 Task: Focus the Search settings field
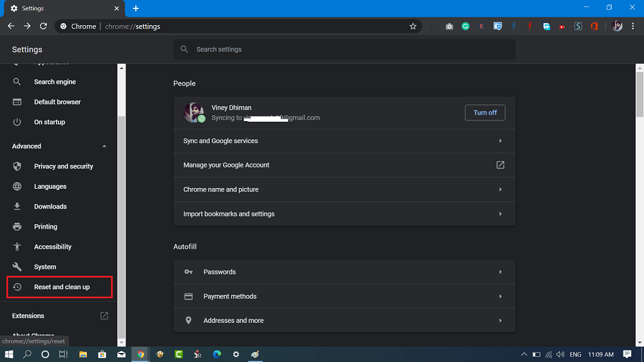point(344,50)
